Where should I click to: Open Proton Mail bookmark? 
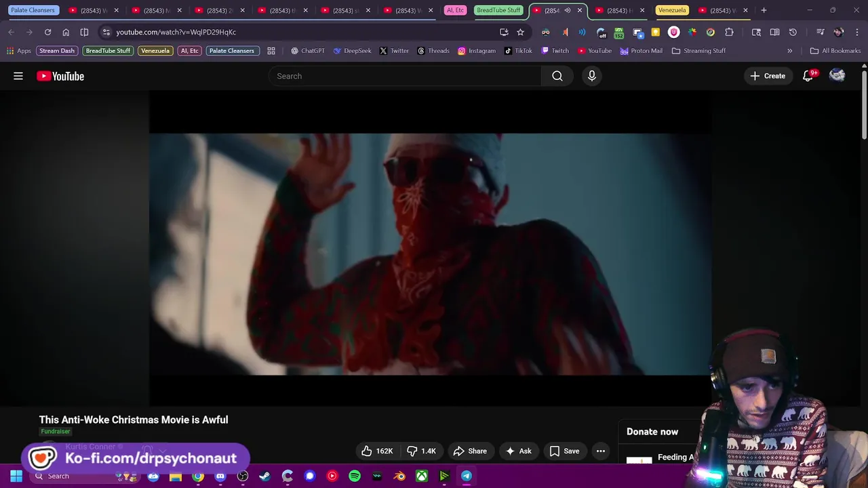641,51
